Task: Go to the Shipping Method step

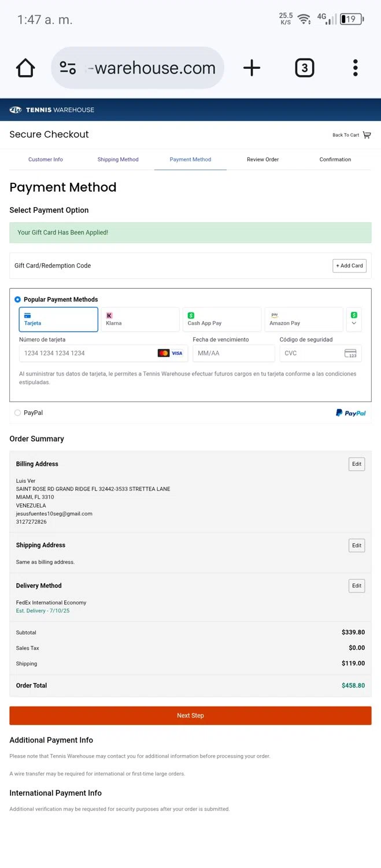Action: [x=118, y=159]
